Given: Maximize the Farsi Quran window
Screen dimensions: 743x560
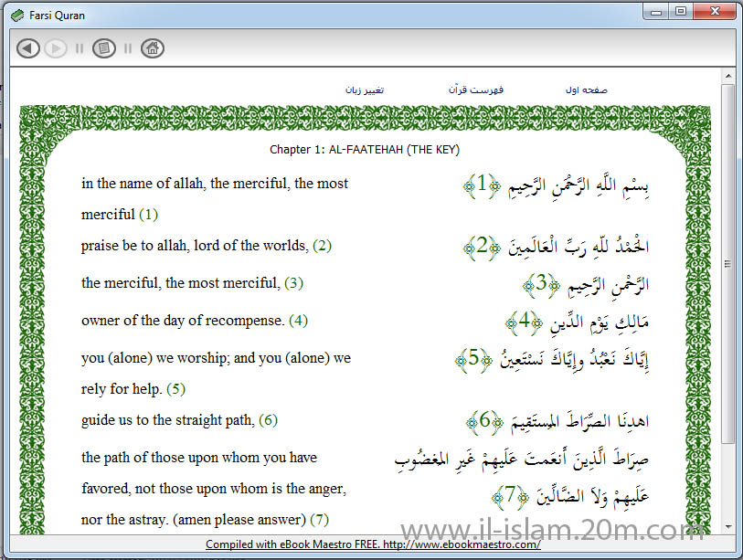Looking at the screenshot, I should pos(681,12).
